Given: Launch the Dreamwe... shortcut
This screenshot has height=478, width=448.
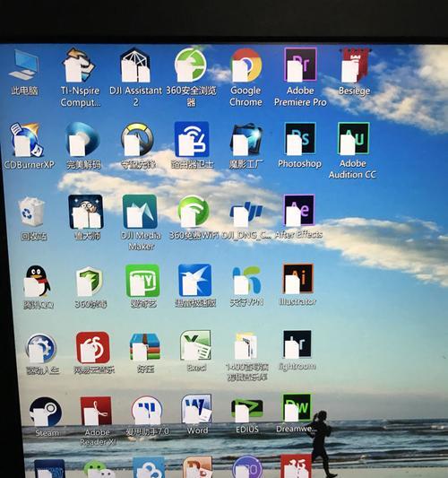Looking at the screenshot, I should pos(297,407).
